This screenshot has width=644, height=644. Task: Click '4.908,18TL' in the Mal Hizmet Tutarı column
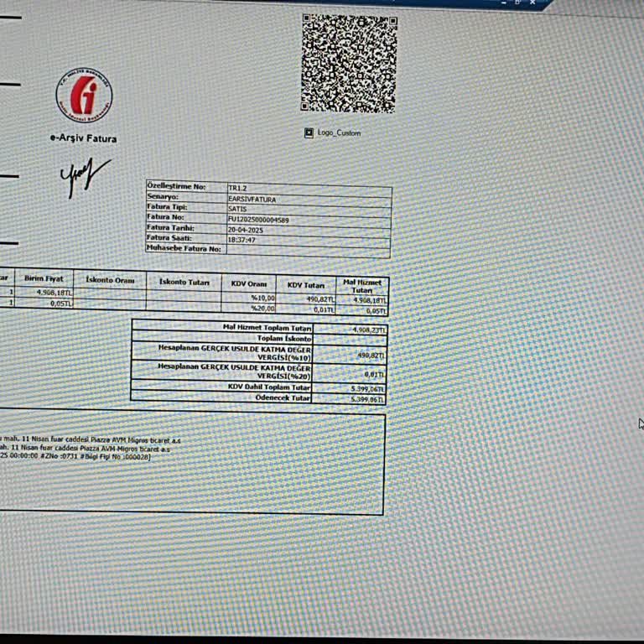pyautogui.click(x=370, y=301)
